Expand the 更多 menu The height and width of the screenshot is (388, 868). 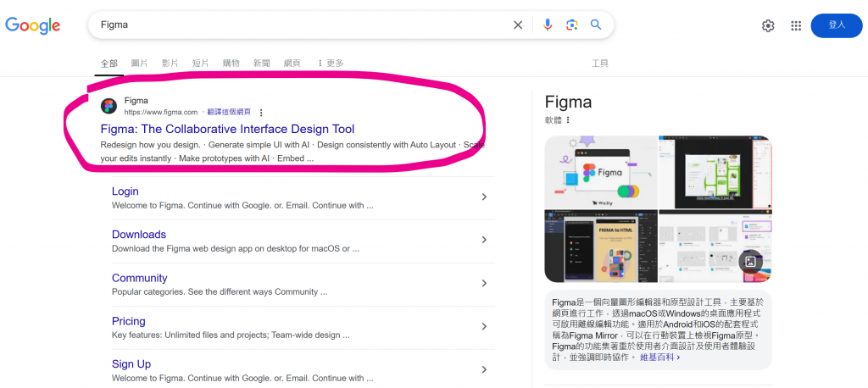point(331,63)
